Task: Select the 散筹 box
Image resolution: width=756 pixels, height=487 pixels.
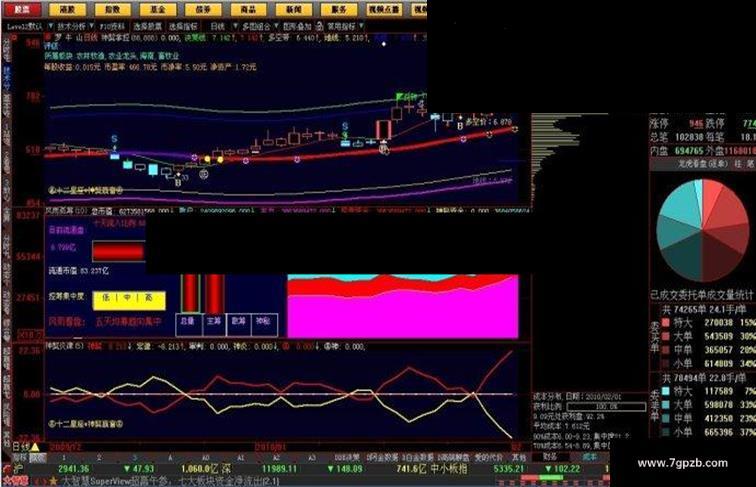Action: [x=239, y=324]
